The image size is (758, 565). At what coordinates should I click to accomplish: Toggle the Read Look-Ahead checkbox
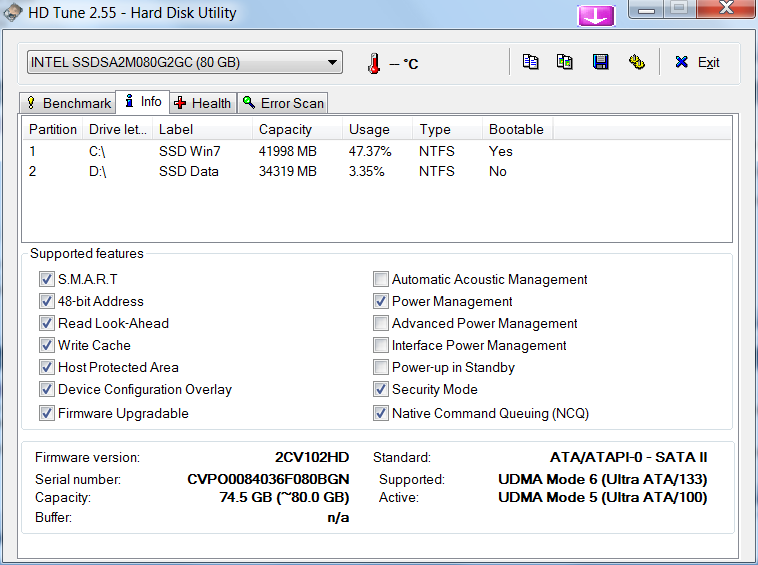pos(46,323)
